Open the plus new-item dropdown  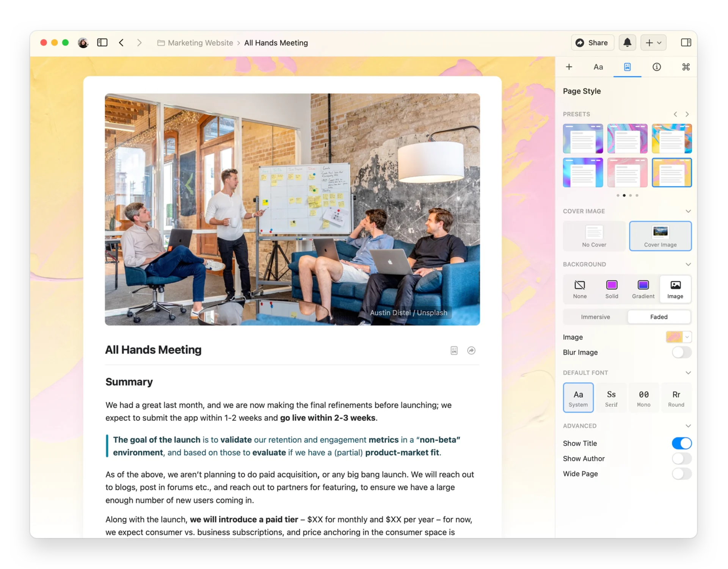pos(653,42)
